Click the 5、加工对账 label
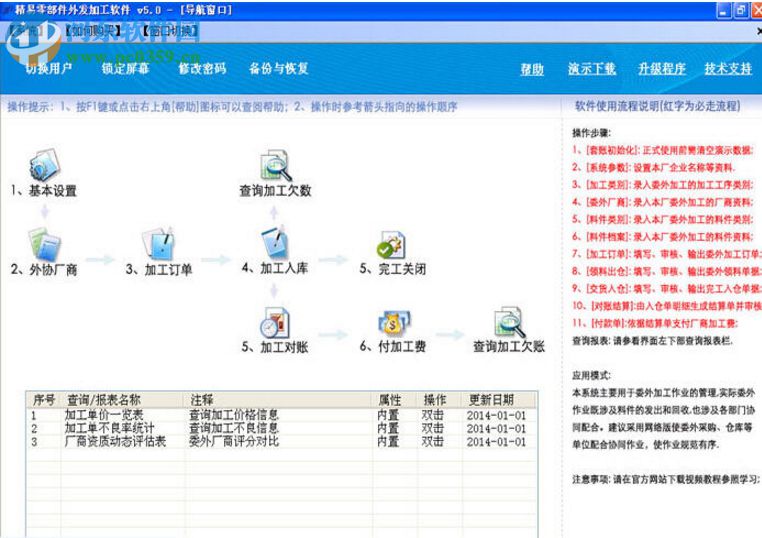Screen dimensions: 762x538 click(x=275, y=347)
